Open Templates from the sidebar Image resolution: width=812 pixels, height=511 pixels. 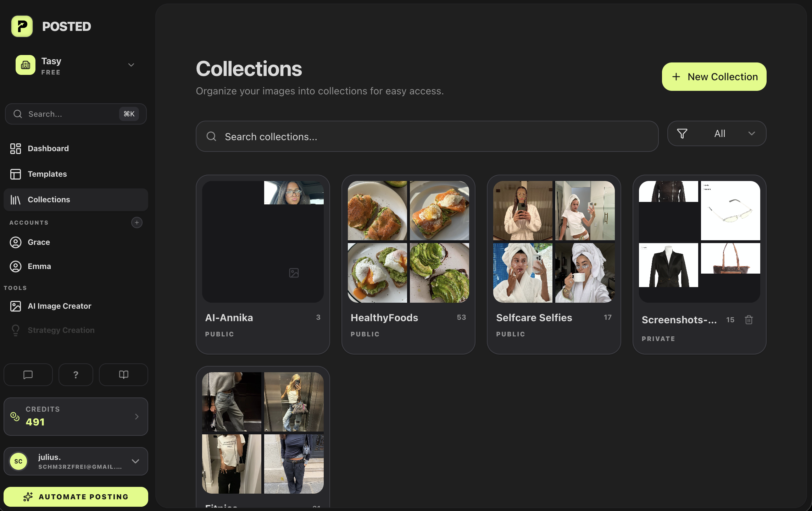[47, 174]
